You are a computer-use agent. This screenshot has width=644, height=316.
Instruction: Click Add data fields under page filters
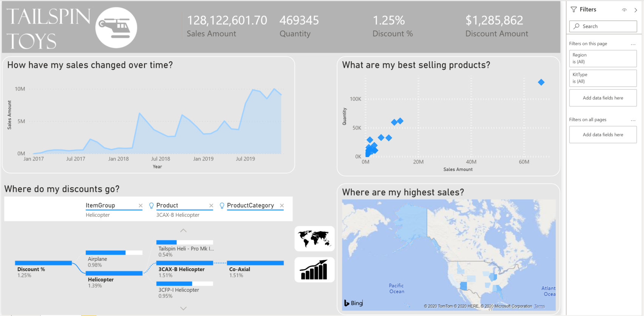click(x=603, y=98)
